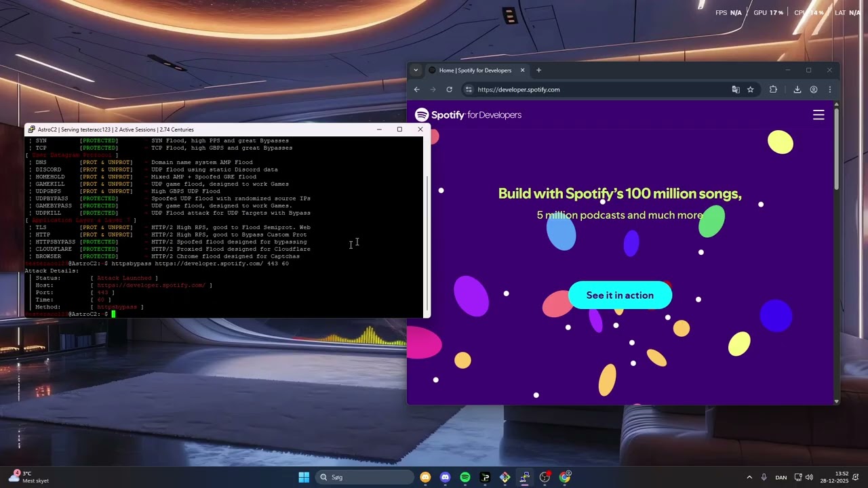
Task: Open Chrome's three-dot menu
Action: click(829, 89)
